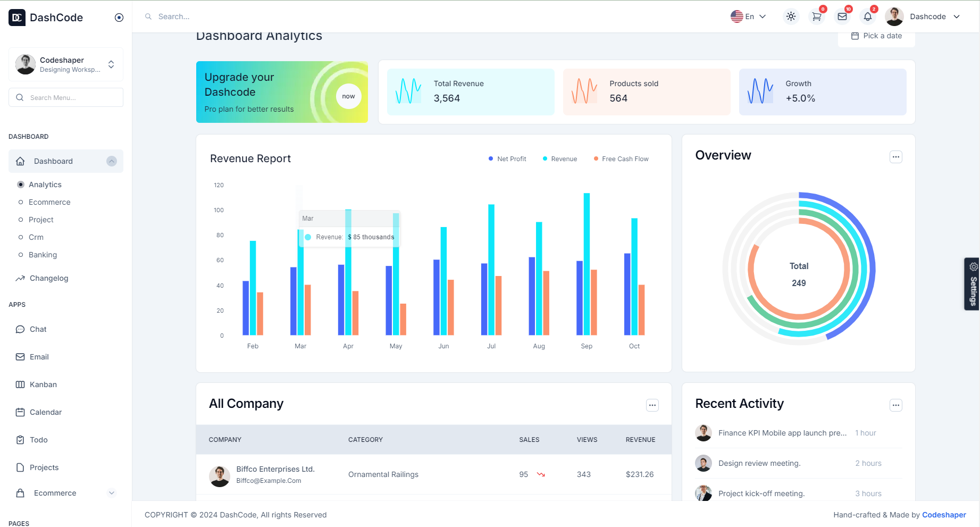Viewport: 980px width, 527px height.
Task: Toggle Net Profit legend series
Action: (507, 159)
